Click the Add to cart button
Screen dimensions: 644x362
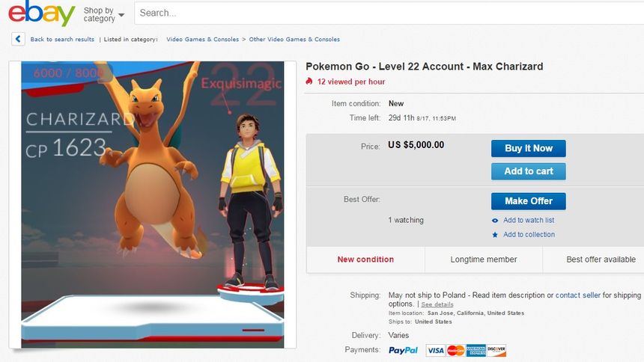[528, 171]
